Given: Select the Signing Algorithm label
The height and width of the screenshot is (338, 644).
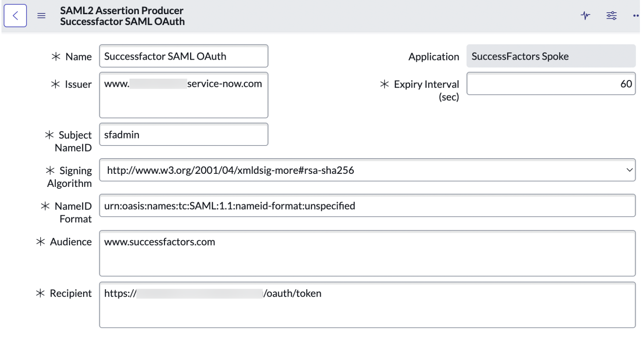Looking at the screenshot, I should pos(70,177).
